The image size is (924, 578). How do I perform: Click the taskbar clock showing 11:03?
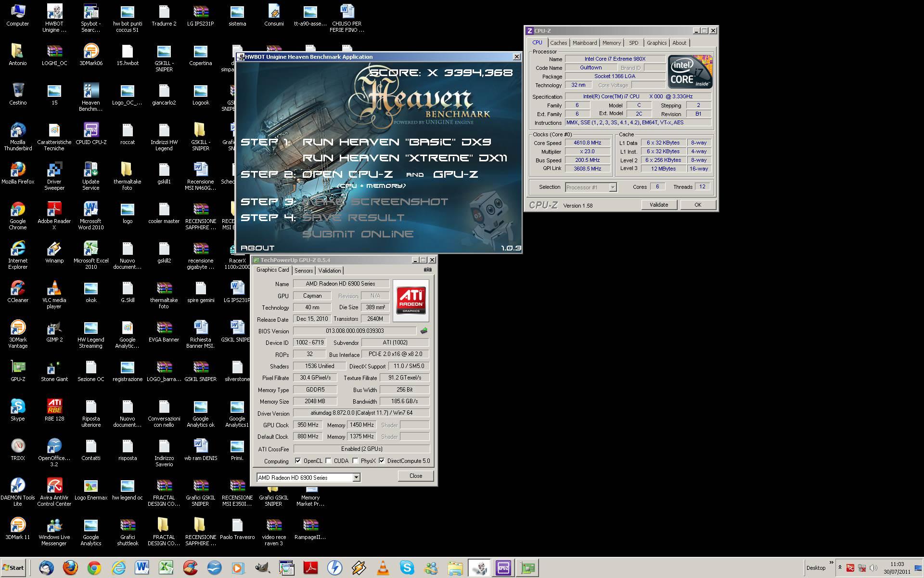[897, 568]
